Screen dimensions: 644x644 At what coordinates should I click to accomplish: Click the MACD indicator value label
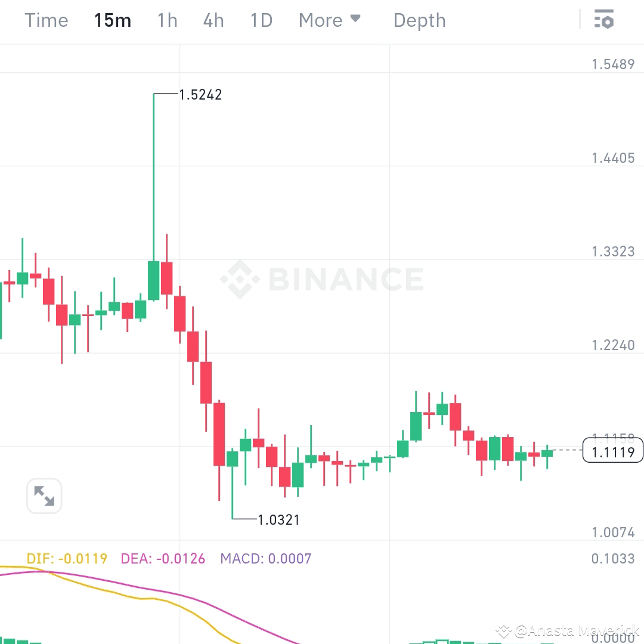[265, 558]
